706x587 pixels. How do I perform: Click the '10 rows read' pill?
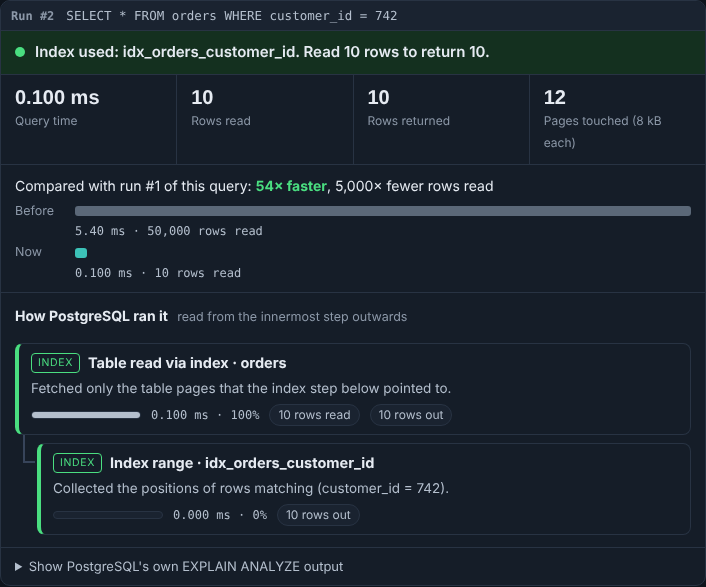click(314, 415)
